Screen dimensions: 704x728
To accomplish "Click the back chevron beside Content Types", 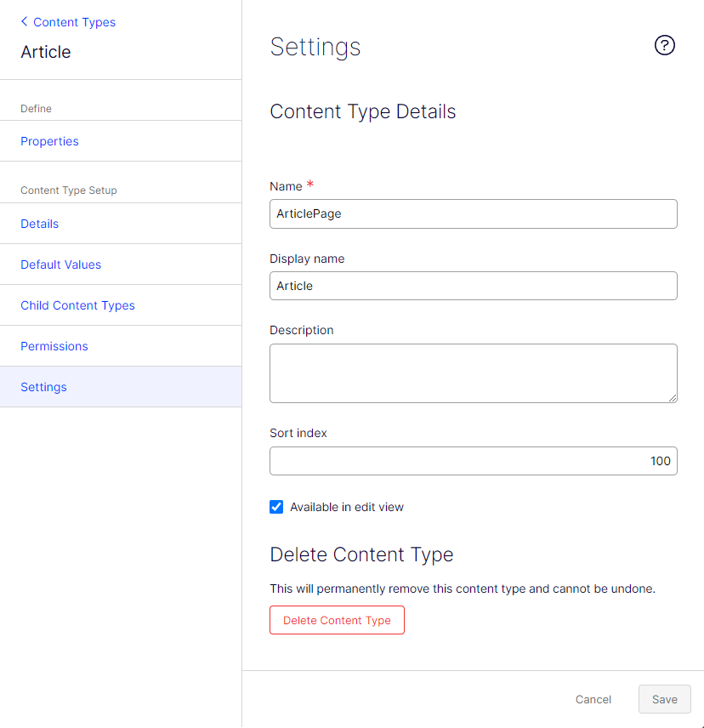I will (24, 21).
